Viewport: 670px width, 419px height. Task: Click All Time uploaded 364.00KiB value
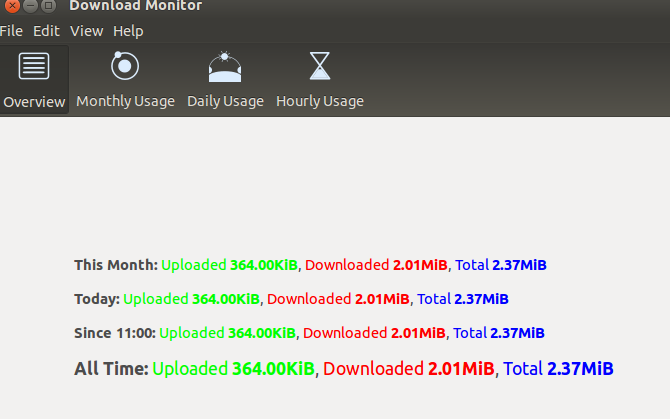coord(273,369)
